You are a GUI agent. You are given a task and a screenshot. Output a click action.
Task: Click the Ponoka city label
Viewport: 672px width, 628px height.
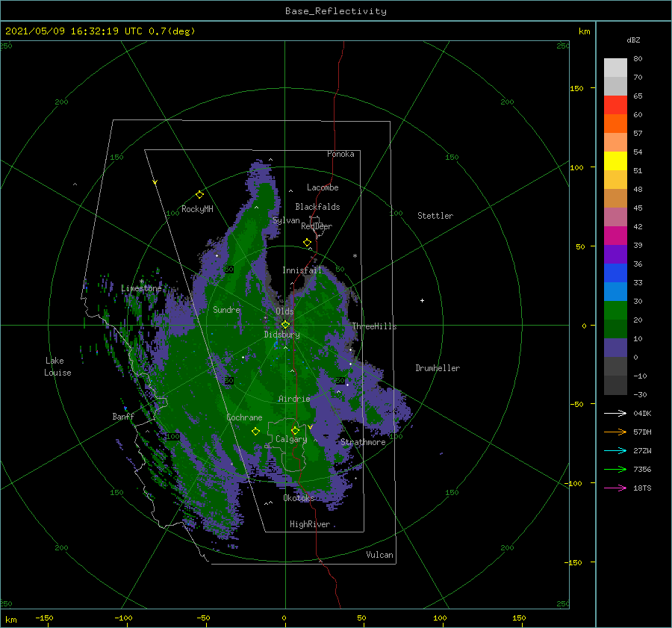point(340,154)
